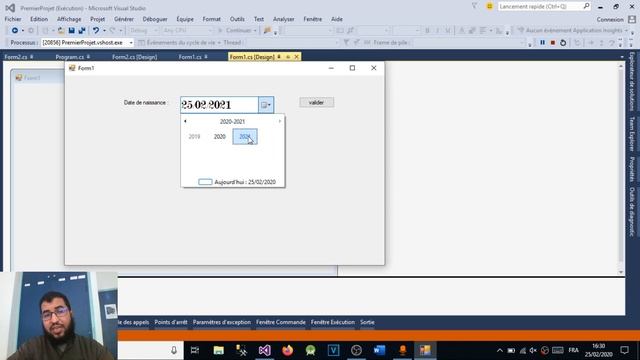Open Word from the taskbar
640x360 pixels.
[x=379, y=350]
